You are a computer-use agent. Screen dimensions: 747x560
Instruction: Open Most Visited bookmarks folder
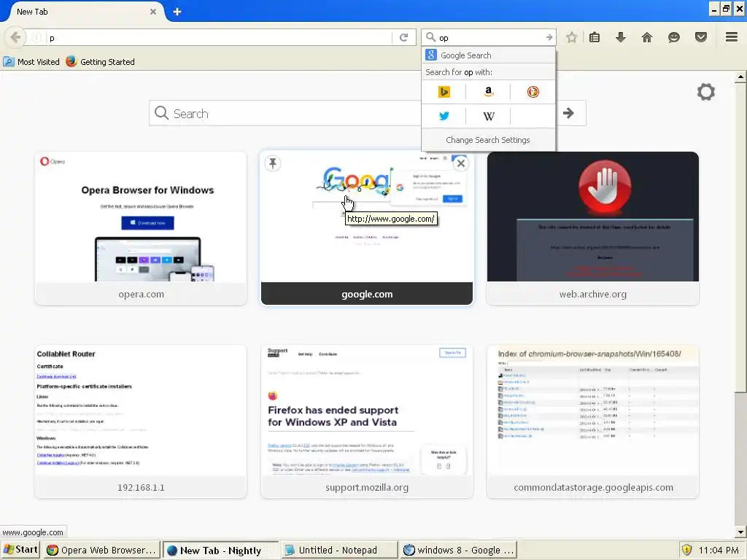pos(31,62)
